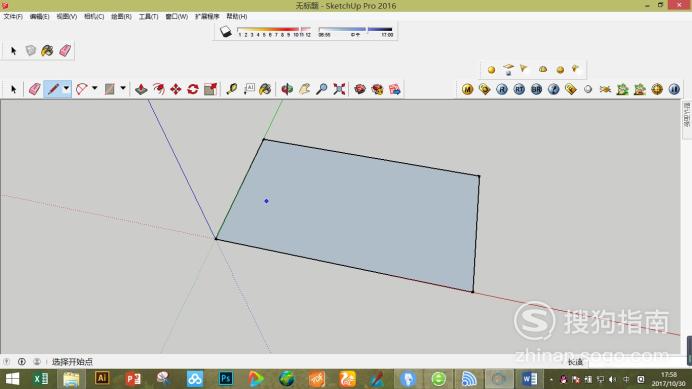
Task: Toggle shadow display on shadow toolbar
Action: coord(226,31)
